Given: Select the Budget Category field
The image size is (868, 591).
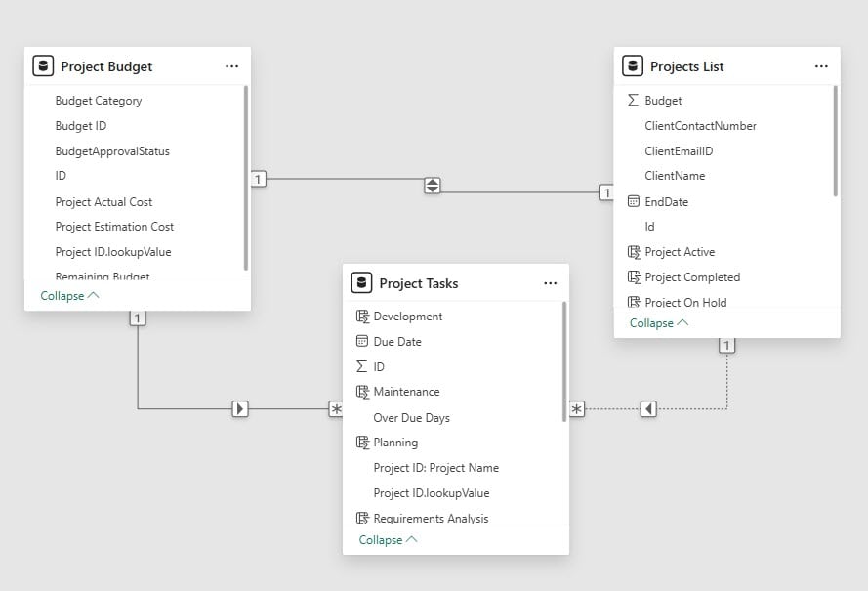Looking at the screenshot, I should pyautogui.click(x=99, y=101).
